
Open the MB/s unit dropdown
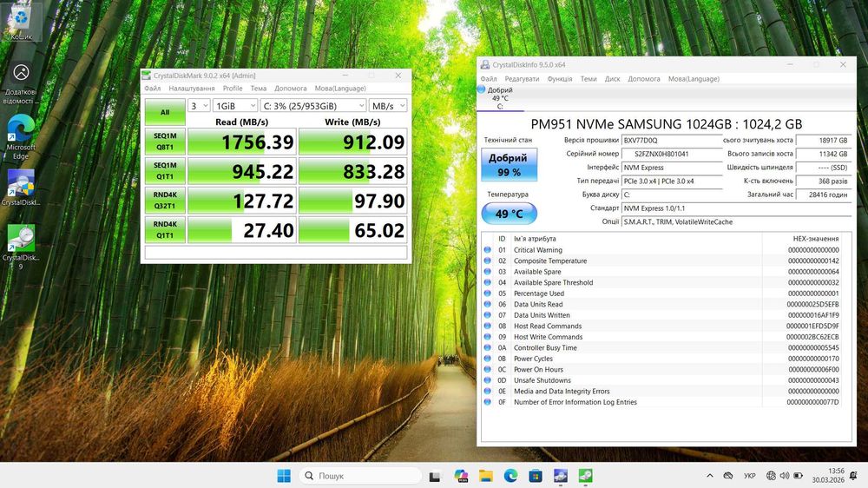pyautogui.click(x=388, y=106)
